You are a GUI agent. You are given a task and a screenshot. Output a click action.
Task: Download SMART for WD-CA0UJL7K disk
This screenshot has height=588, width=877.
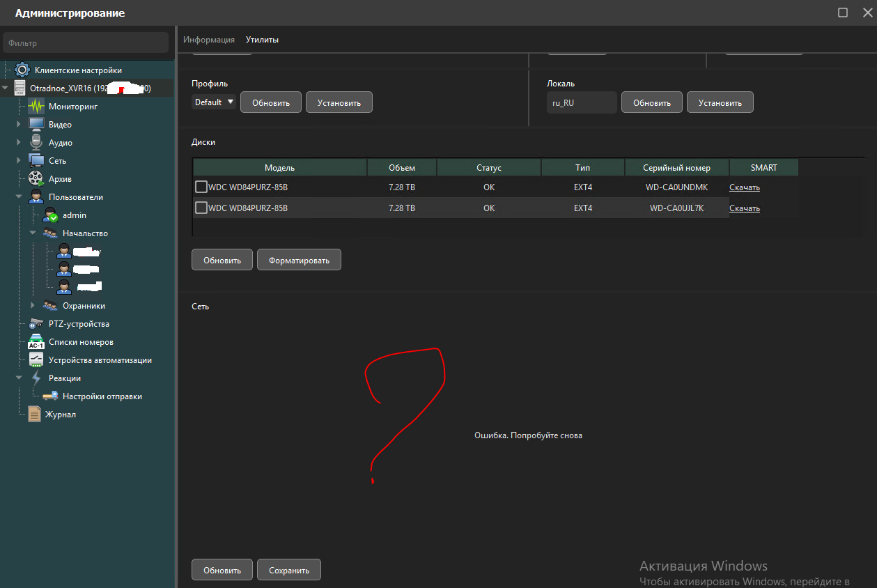click(x=745, y=208)
